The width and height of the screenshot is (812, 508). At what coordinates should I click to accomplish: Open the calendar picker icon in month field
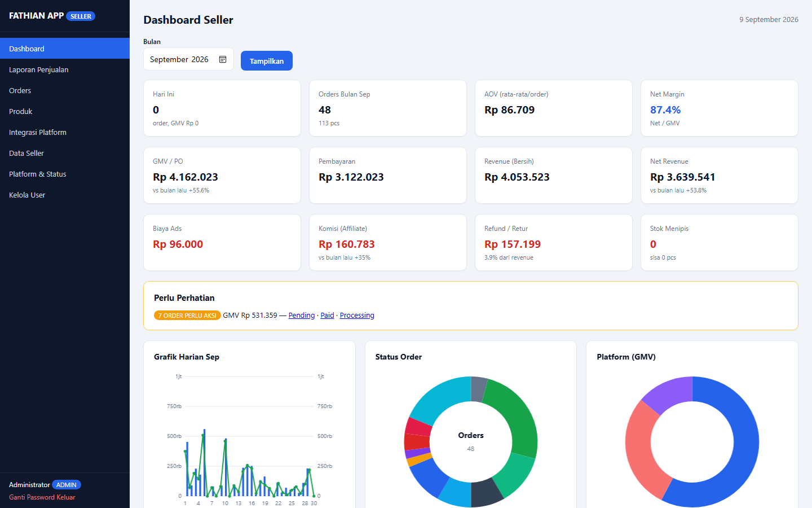(x=223, y=59)
